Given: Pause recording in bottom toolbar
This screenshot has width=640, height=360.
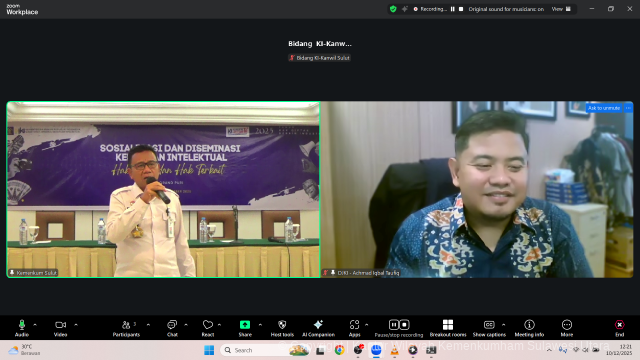Looking at the screenshot, I should click(393, 324).
